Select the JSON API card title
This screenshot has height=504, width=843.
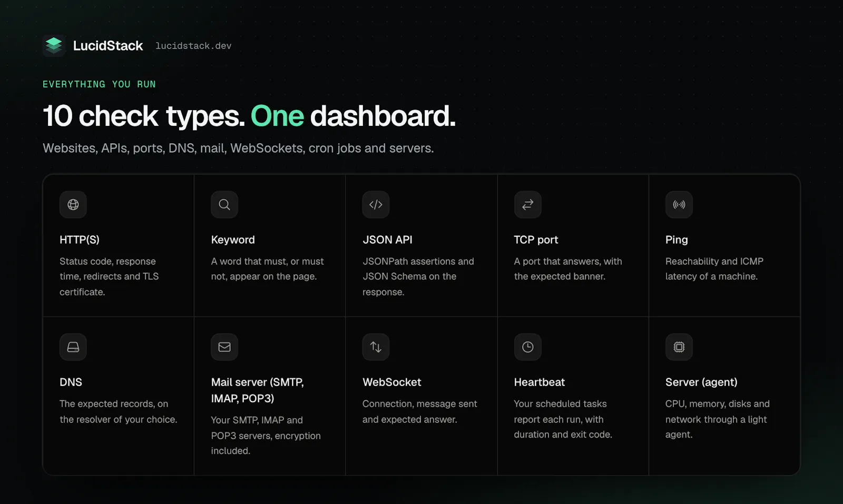[387, 240]
